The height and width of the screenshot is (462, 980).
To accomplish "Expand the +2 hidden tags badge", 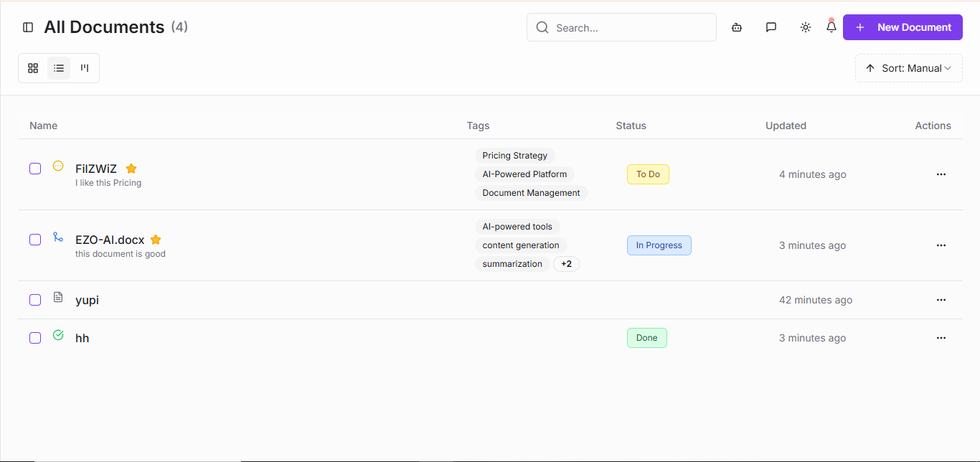I will pos(566,264).
